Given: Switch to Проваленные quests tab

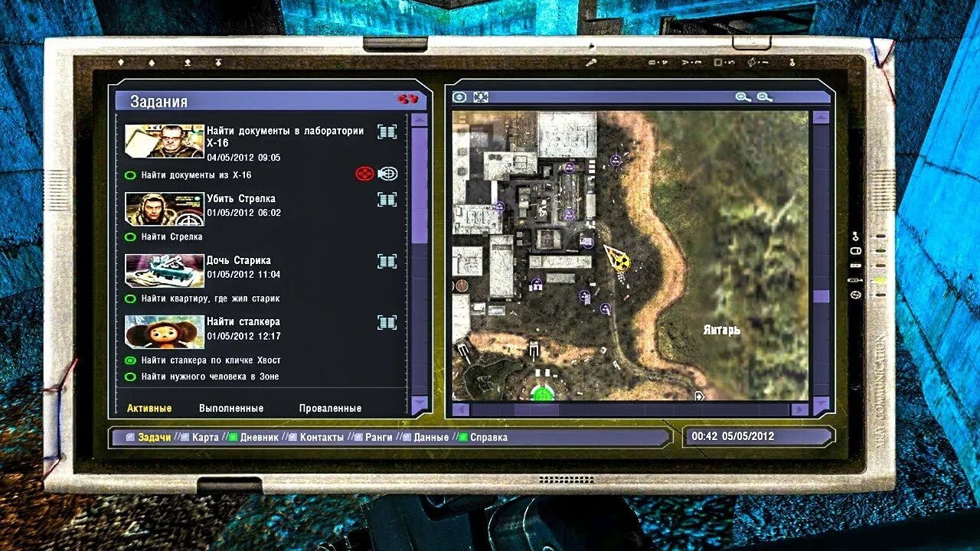Looking at the screenshot, I should click(x=330, y=409).
